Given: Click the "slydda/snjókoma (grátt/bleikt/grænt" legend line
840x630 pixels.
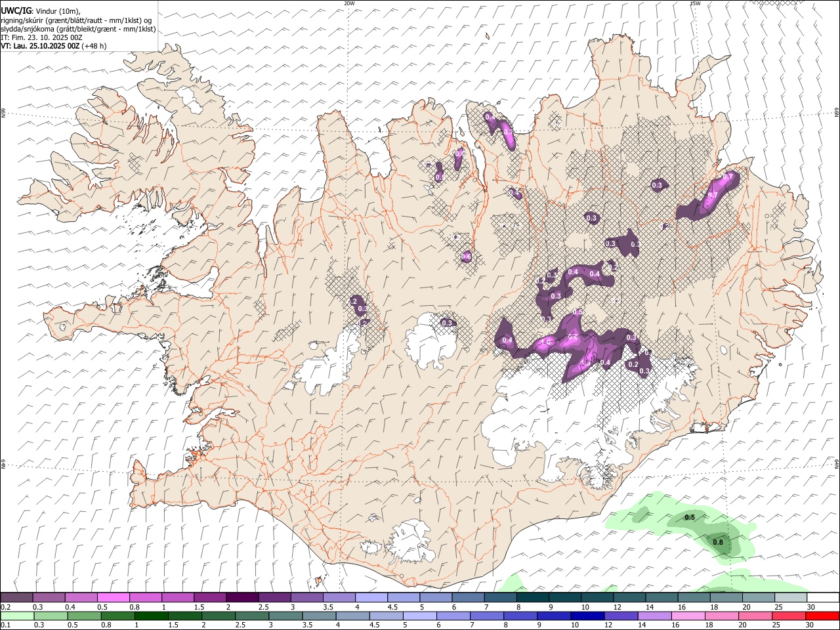Looking at the screenshot, I should [x=78, y=29].
